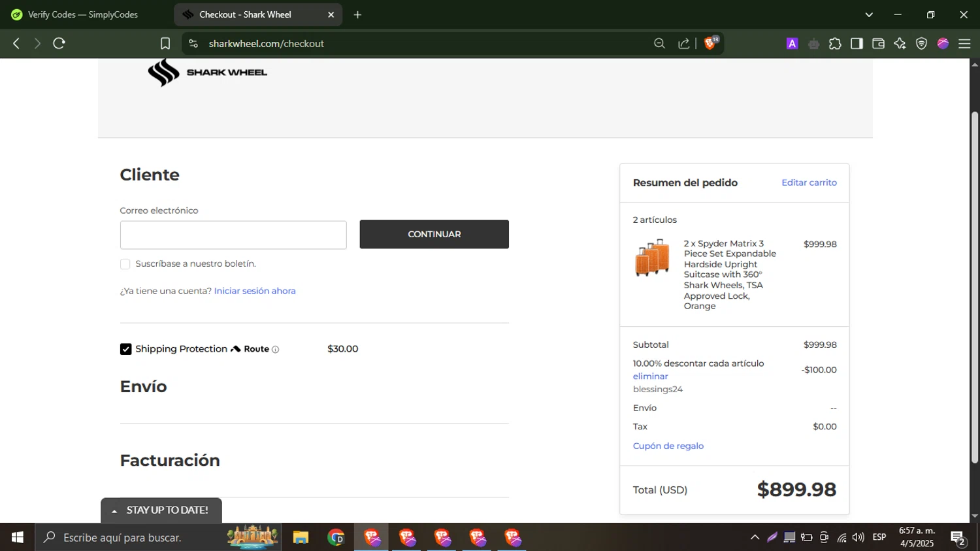Open Windows Start menu
The height and width of the screenshot is (551, 980).
click(18, 537)
